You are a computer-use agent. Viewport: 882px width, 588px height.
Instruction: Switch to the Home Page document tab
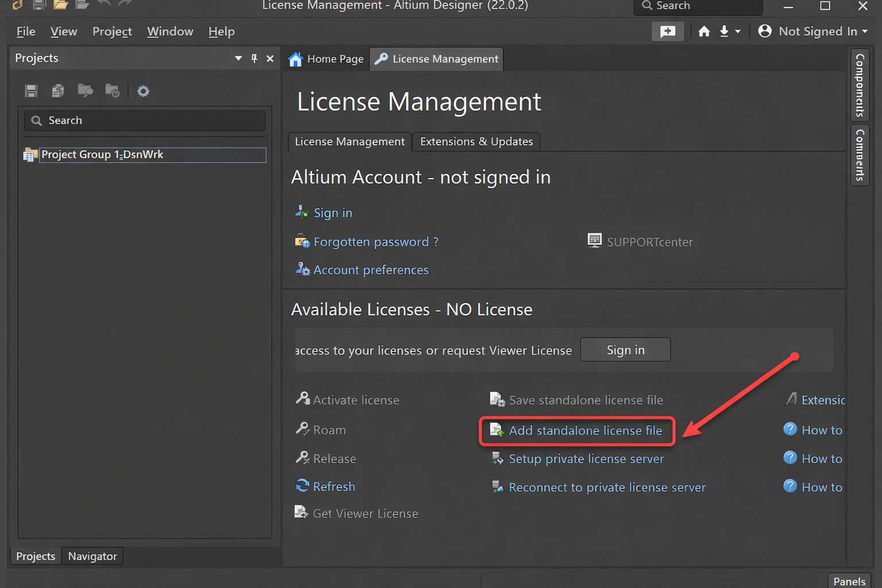tap(326, 59)
